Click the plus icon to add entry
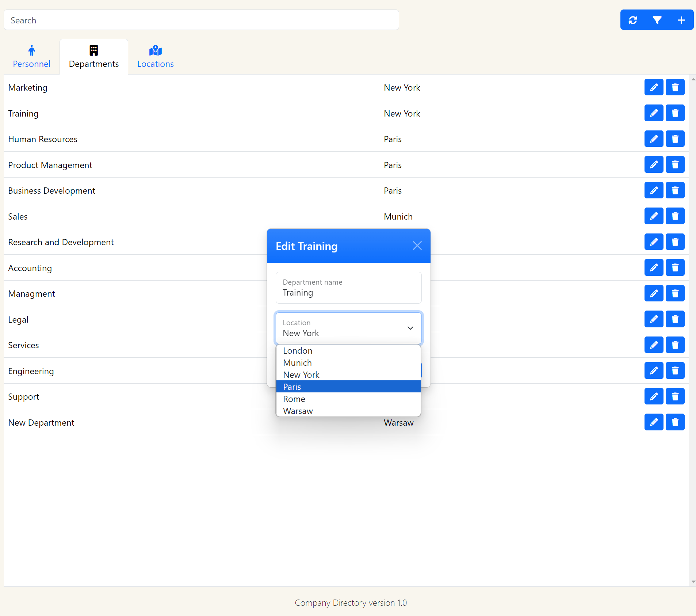 tap(681, 20)
